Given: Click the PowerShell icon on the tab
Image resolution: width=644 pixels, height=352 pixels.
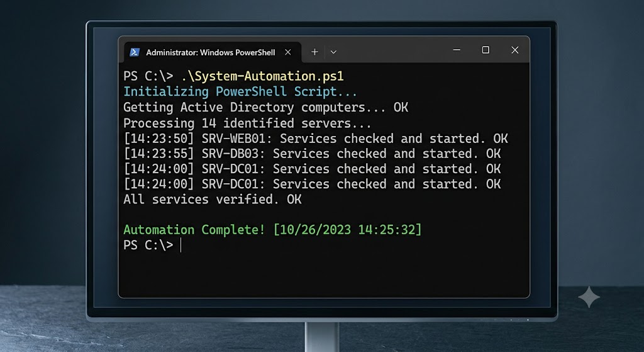Looking at the screenshot, I should point(135,52).
